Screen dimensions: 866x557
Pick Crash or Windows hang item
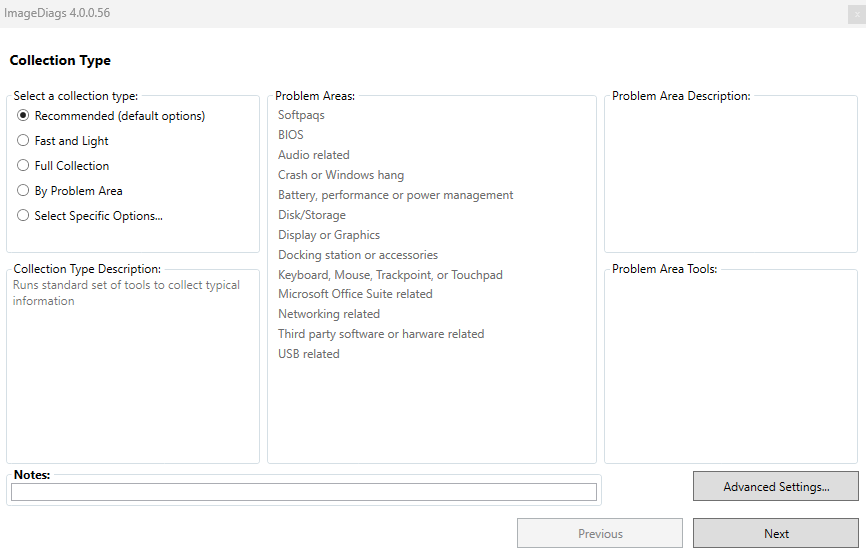341,175
